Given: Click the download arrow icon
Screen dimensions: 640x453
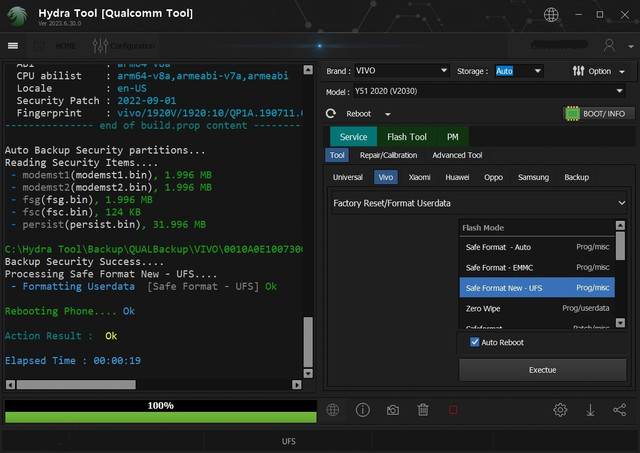Looking at the screenshot, I should [590, 410].
